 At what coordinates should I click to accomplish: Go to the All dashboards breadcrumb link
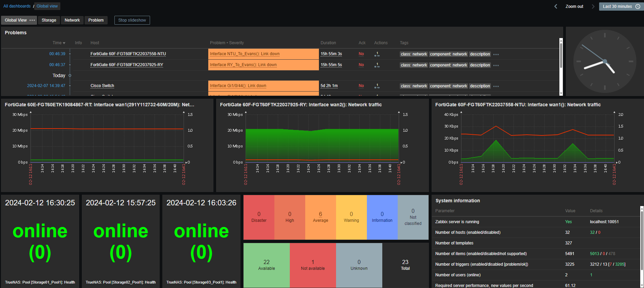pyautogui.click(x=17, y=6)
